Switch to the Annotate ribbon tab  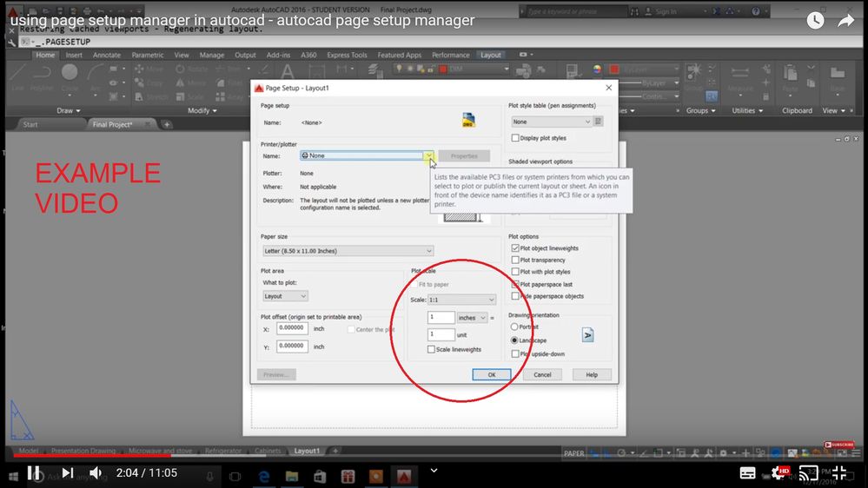[x=107, y=55]
